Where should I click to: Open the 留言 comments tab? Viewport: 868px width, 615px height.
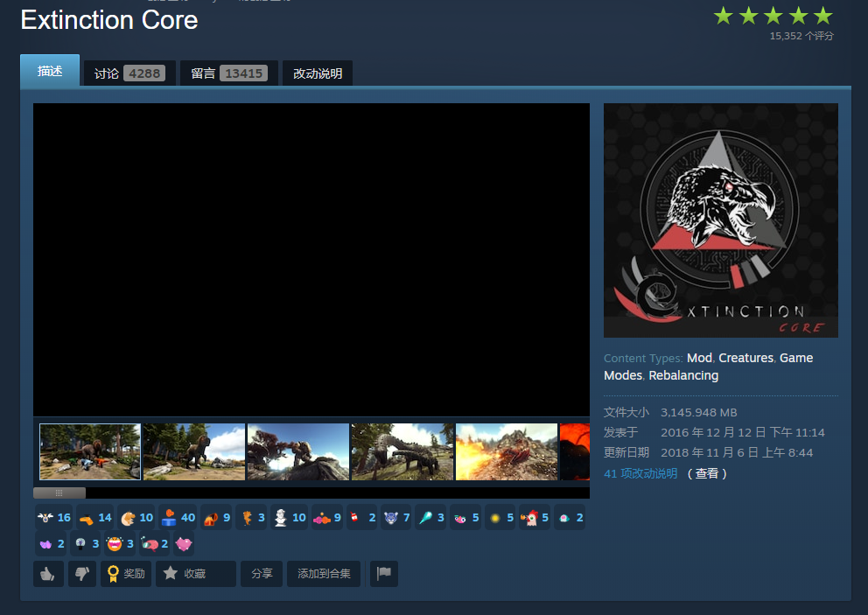[x=228, y=73]
